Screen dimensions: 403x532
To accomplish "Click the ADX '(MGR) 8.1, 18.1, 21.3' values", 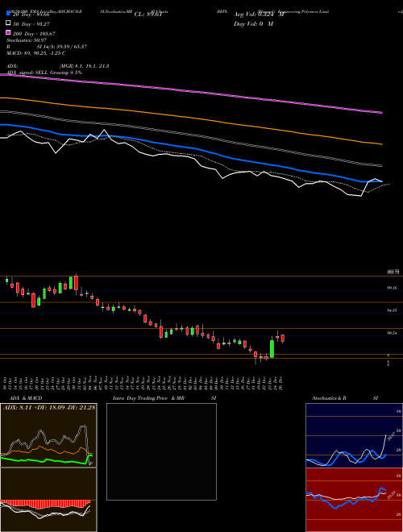I will pyautogui.click(x=84, y=66).
